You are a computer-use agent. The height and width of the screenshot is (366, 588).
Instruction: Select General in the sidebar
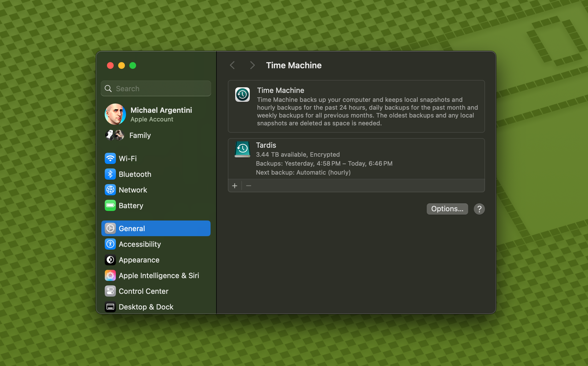coord(156,228)
